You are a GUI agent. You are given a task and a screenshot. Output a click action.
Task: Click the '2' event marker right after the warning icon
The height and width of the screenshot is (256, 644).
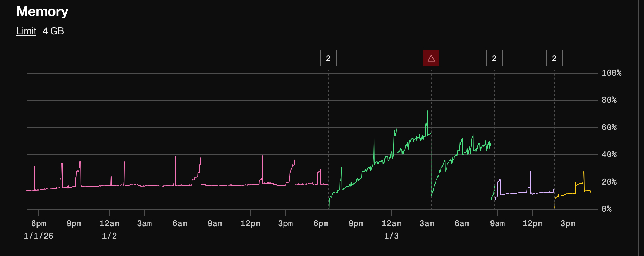tap(494, 58)
